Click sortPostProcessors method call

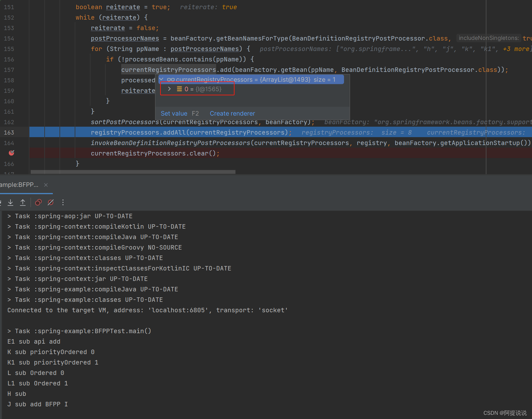125,122
